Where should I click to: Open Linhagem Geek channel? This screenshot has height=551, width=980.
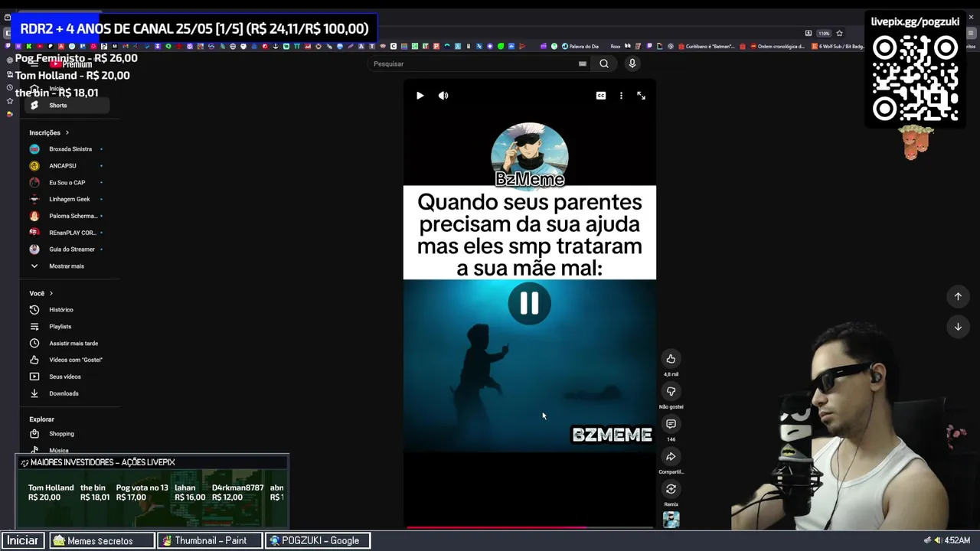coord(67,200)
